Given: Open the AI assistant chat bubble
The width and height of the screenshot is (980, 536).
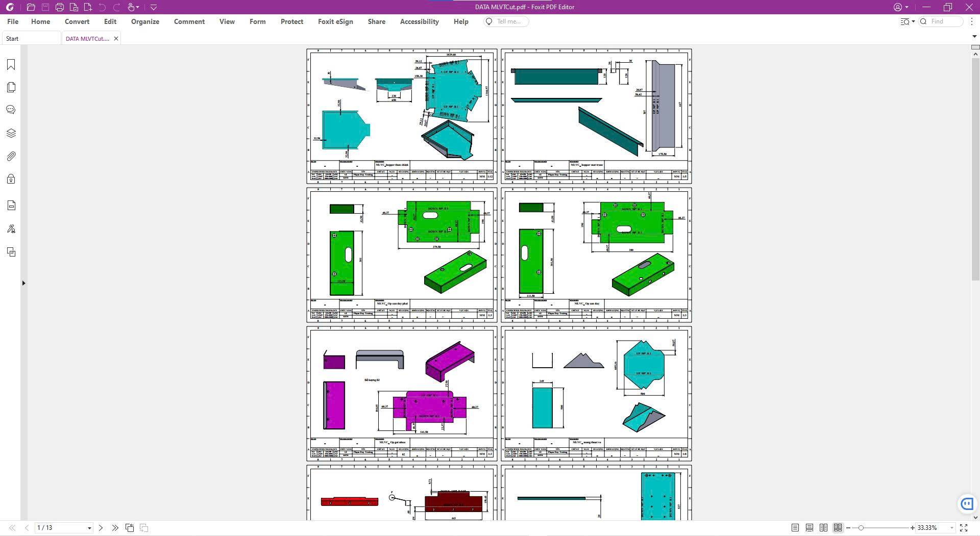Looking at the screenshot, I should [x=966, y=504].
